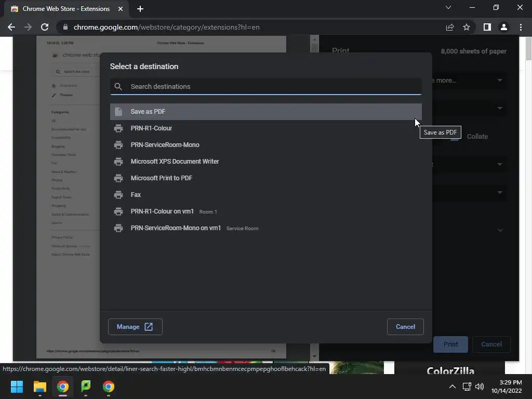Click the active Chrome taskbar icon

coord(63,387)
